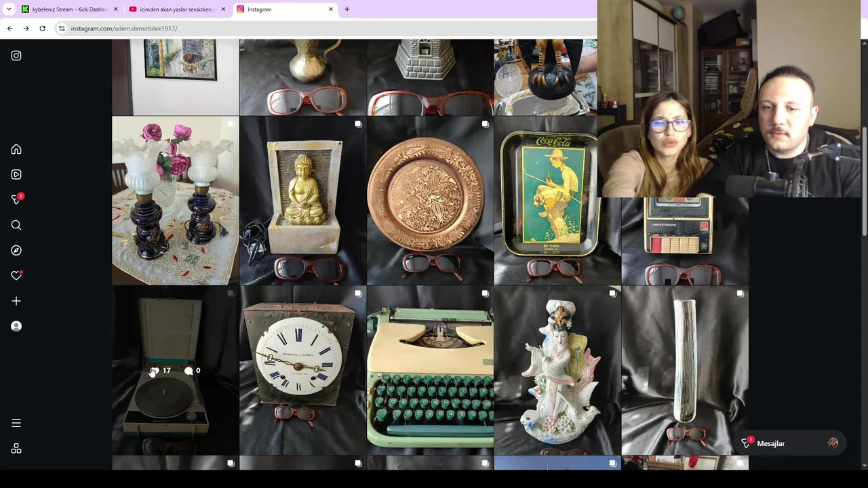Open the bird figurine post
Screen dimensions: 868x488
(546, 77)
